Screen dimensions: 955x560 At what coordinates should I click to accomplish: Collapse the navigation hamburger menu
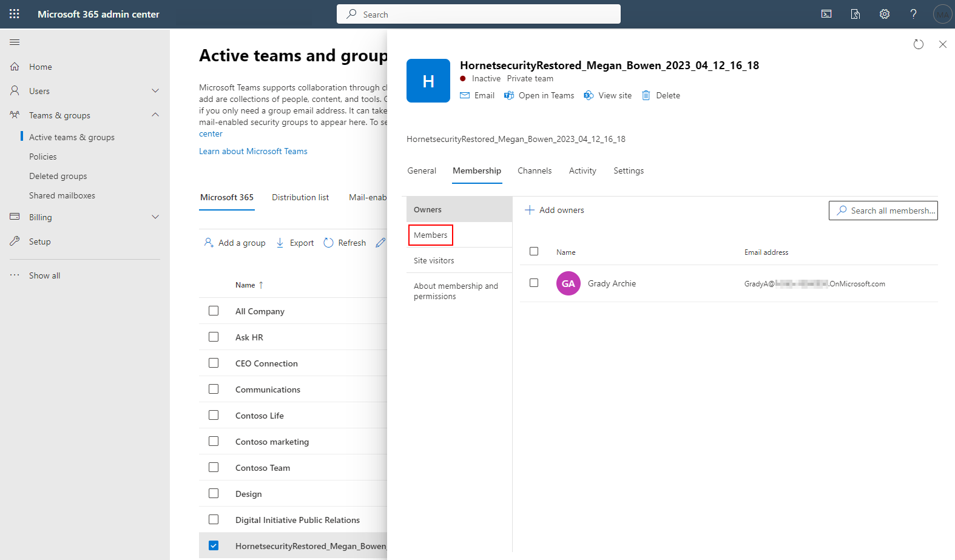[15, 42]
